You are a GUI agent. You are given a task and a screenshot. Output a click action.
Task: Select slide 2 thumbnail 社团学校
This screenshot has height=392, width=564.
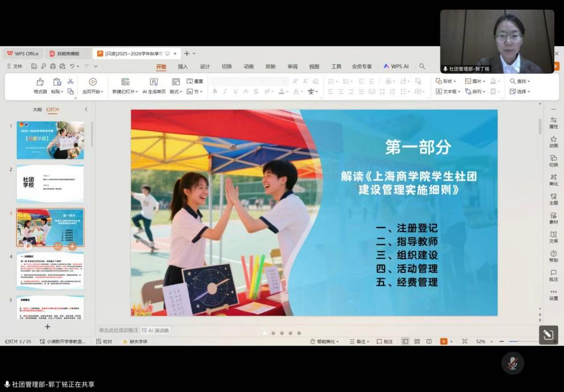point(50,184)
